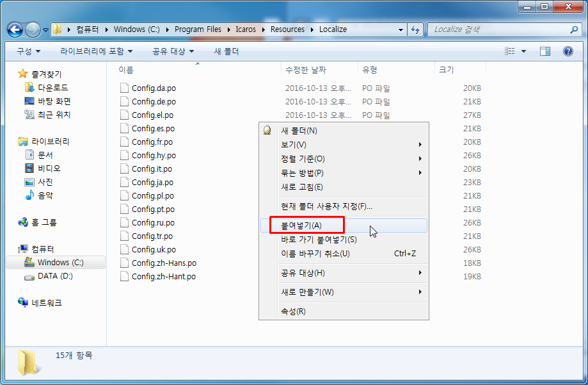The image size is (588, 385).
Task: Click the Config.hy.po file icon
Action: (x=125, y=155)
